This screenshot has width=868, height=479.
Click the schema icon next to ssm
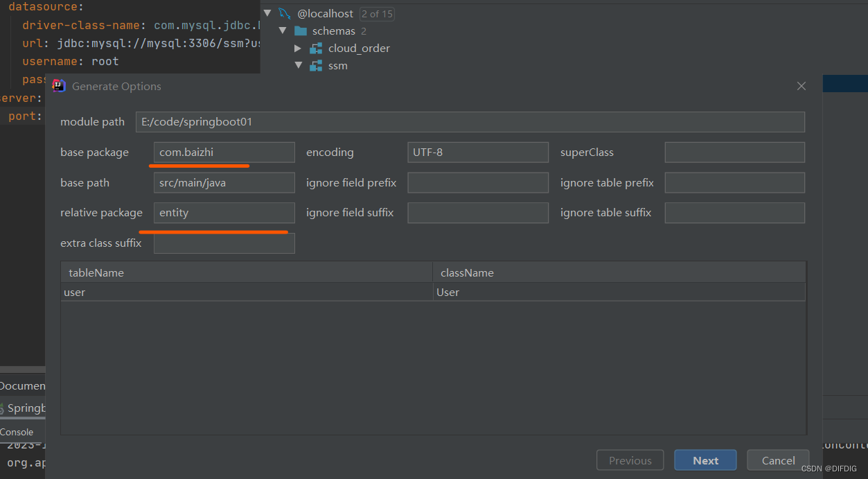(316, 65)
